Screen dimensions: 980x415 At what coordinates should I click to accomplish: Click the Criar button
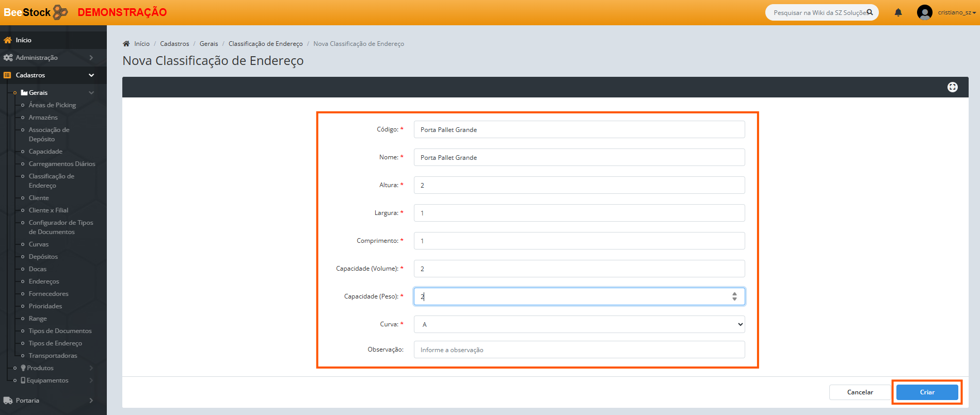pos(927,392)
